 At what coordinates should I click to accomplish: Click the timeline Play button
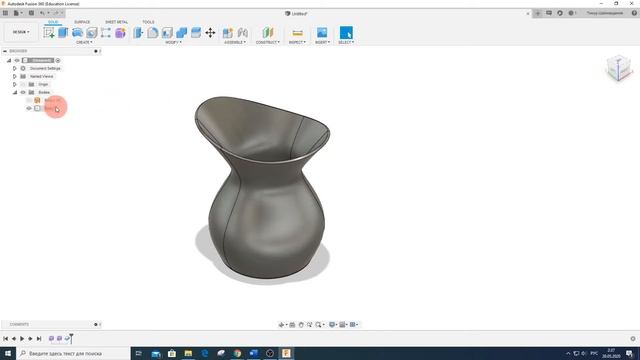tap(22, 338)
